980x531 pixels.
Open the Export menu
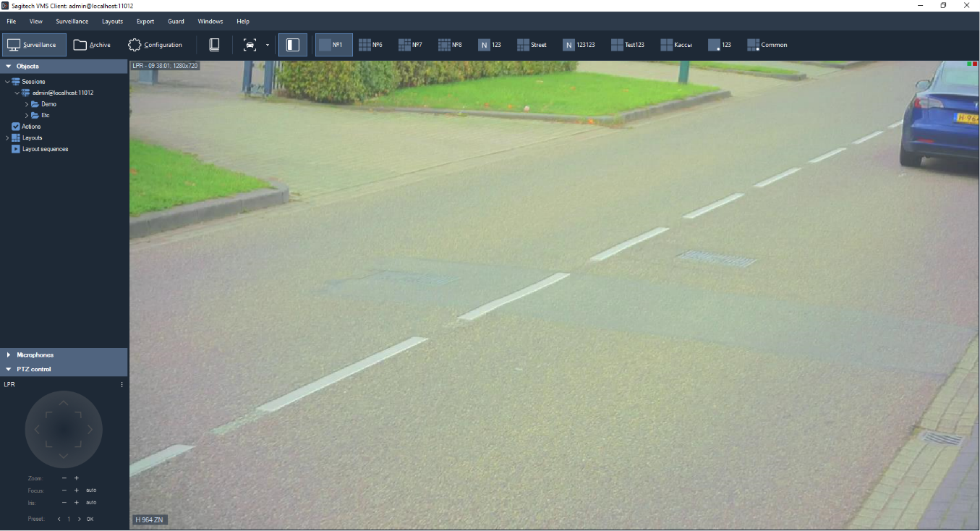point(145,22)
